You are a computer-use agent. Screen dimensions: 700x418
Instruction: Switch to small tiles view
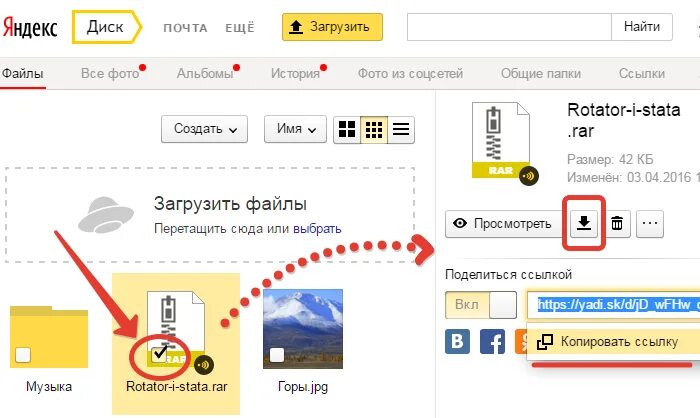[x=374, y=130]
